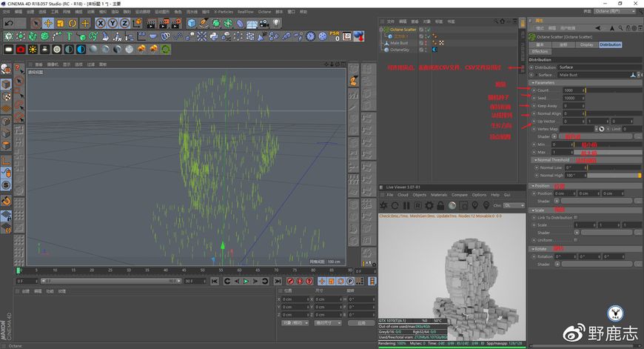Toggle Octane Scatter enable checkmark
The height and width of the screenshot is (349, 644).
click(428, 30)
